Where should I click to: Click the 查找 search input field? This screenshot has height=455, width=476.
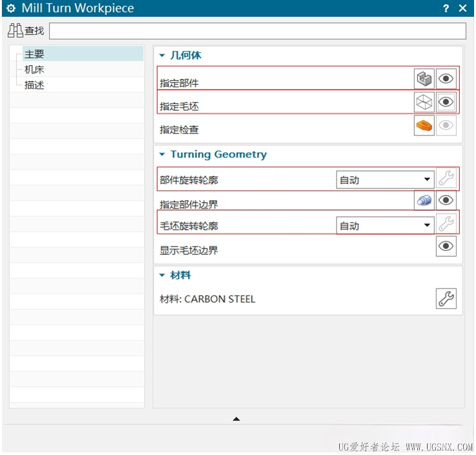coord(258,31)
